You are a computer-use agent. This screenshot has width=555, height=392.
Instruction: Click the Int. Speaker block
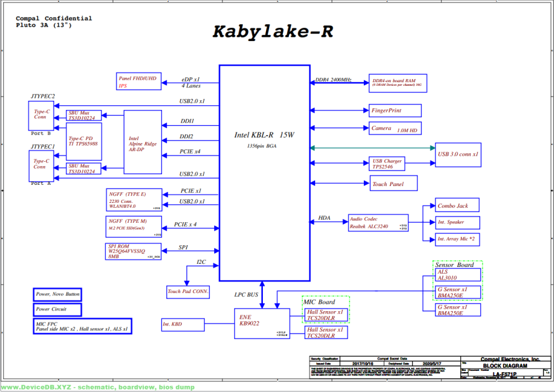(x=457, y=222)
